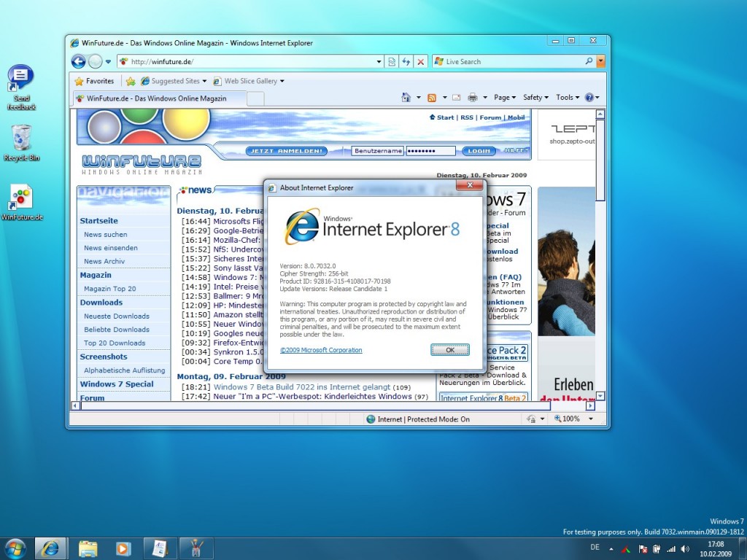Click the orange RSS Feeds icon

[x=432, y=98]
